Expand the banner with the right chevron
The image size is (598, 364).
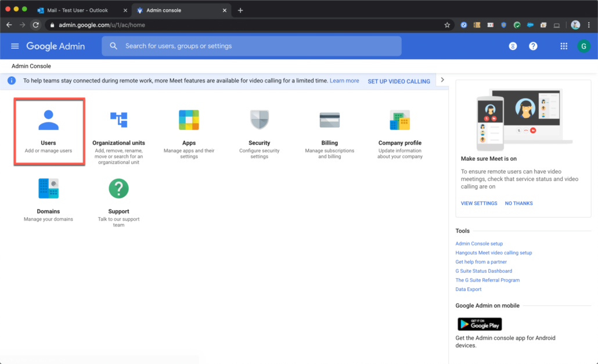coord(442,80)
